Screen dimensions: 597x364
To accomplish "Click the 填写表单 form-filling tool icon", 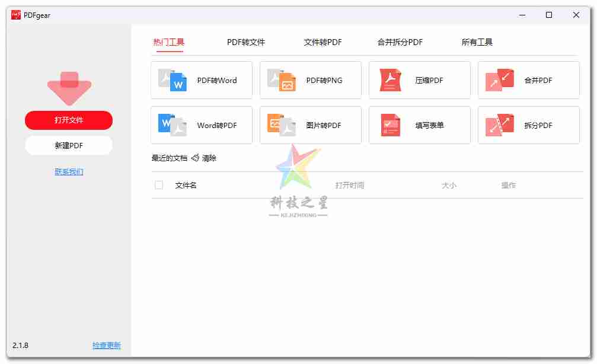I will tap(390, 125).
